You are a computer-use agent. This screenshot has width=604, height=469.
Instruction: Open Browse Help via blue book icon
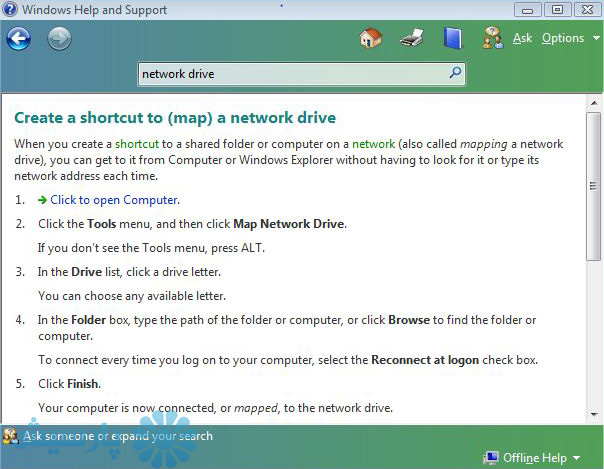[x=453, y=38]
